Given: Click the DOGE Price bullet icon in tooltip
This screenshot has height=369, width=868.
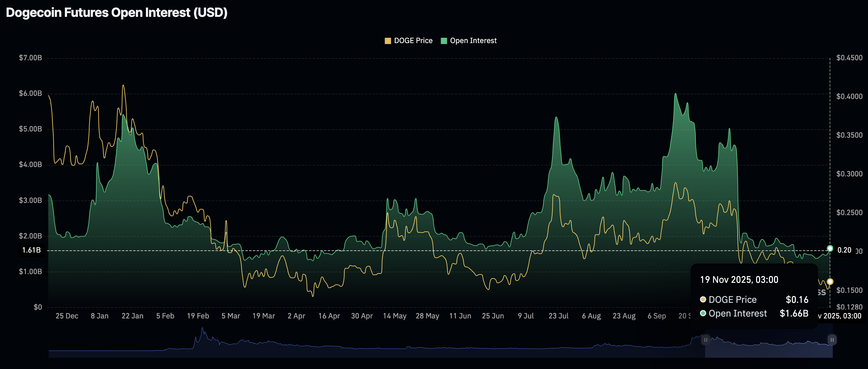Looking at the screenshot, I should [703, 299].
